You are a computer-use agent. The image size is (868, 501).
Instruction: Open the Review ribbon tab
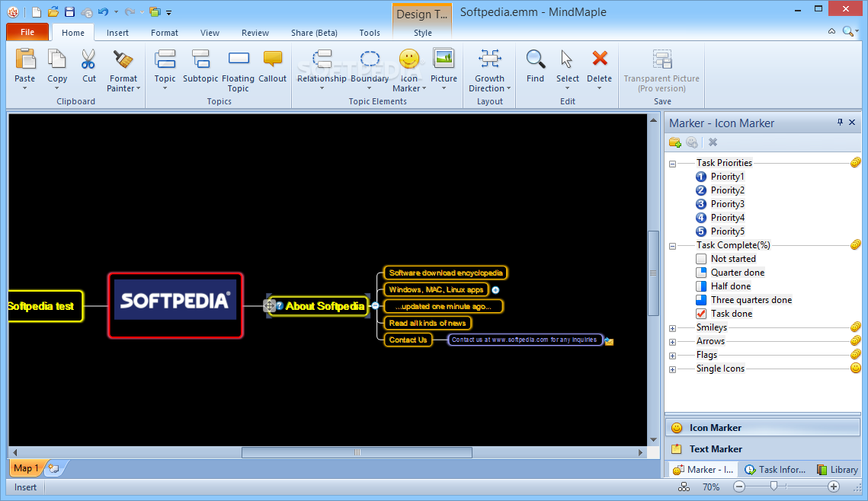coord(255,33)
